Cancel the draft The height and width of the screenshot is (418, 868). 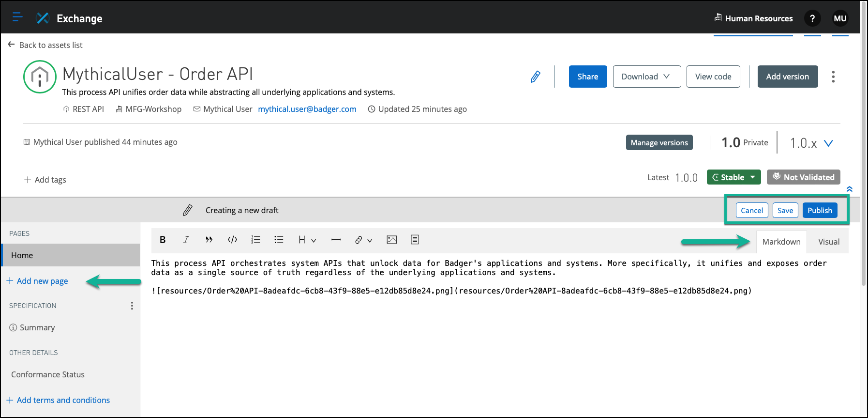coord(752,210)
